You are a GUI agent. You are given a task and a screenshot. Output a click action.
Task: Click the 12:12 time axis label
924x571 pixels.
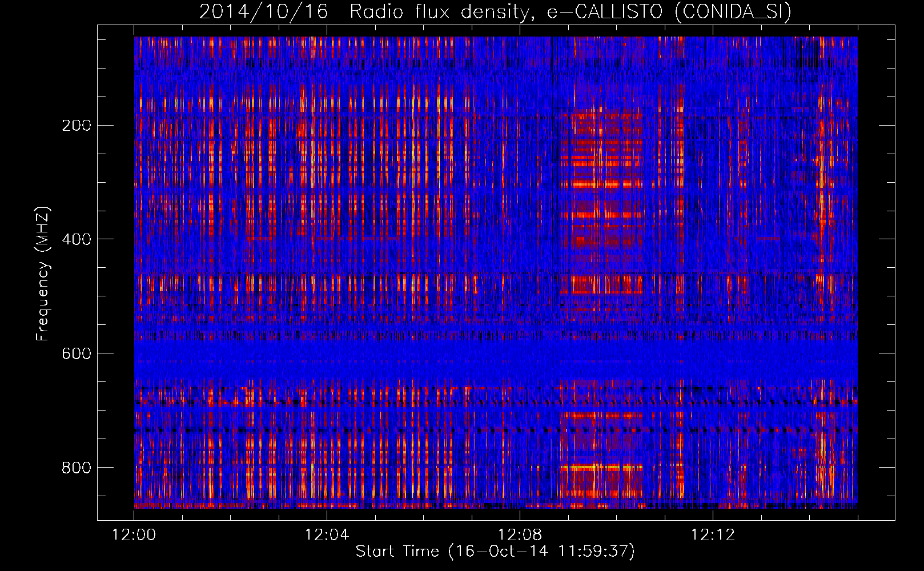pos(713,535)
